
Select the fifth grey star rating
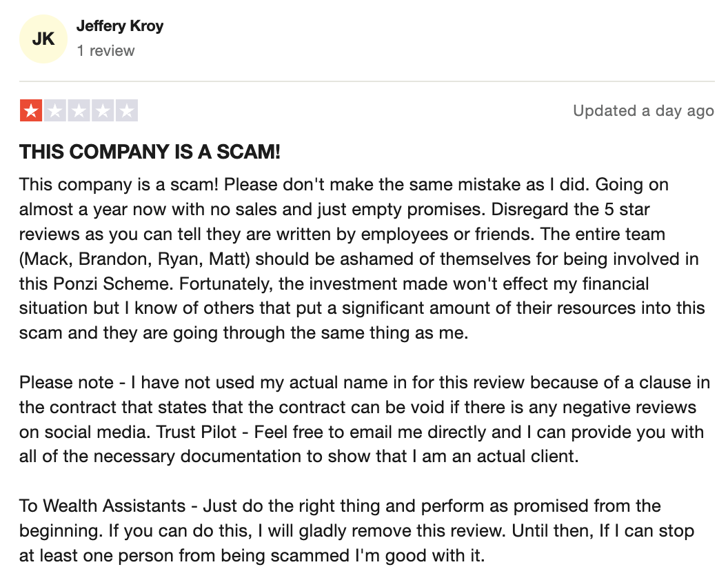pos(127,110)
